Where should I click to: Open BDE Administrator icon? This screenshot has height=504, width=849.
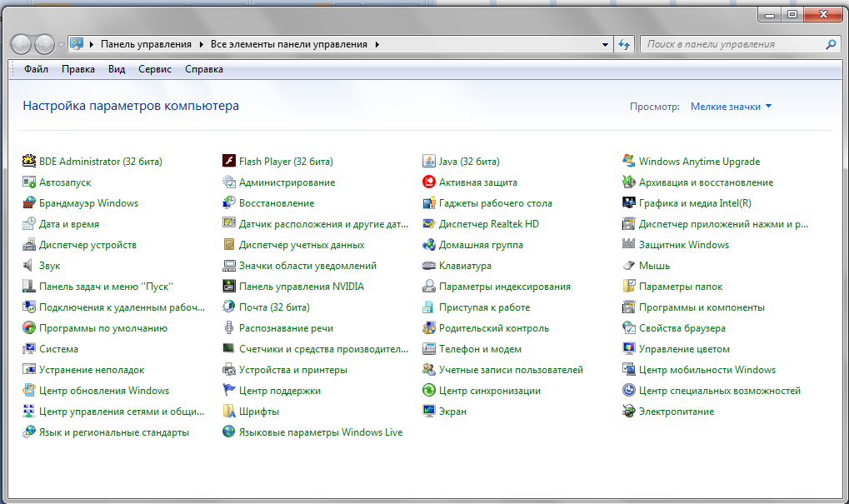pyautogui.click(x=28, y=161)
